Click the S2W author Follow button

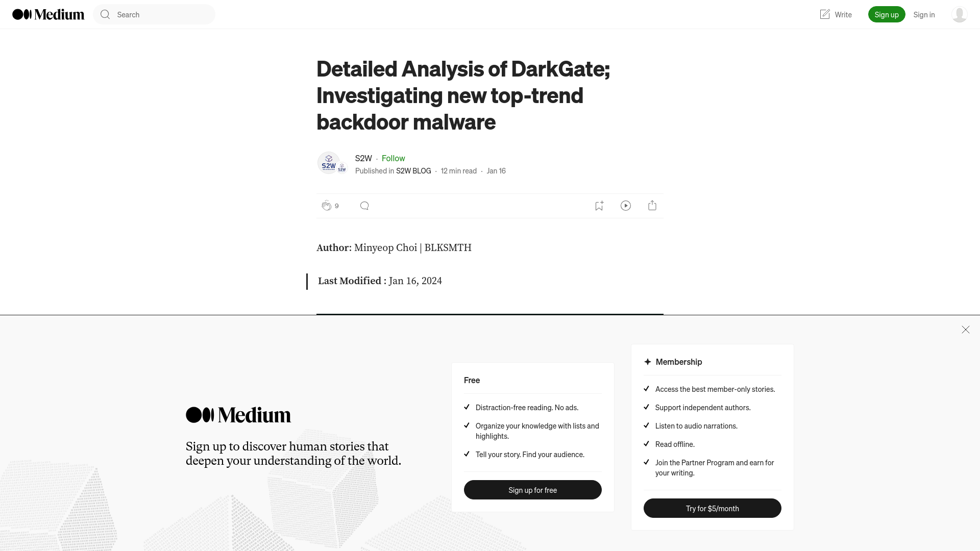[x=393, y=158]
